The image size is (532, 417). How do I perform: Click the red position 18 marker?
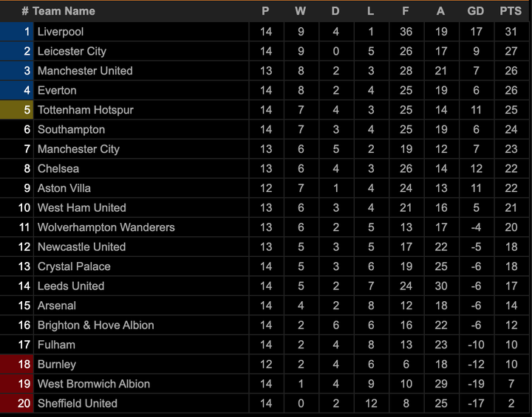tap(17, 365)
